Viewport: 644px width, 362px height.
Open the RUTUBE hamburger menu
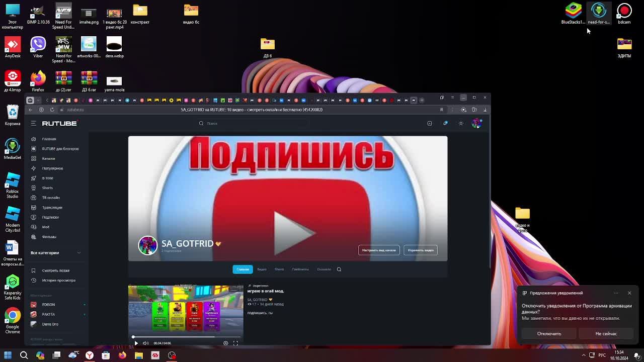coord(33,123)
